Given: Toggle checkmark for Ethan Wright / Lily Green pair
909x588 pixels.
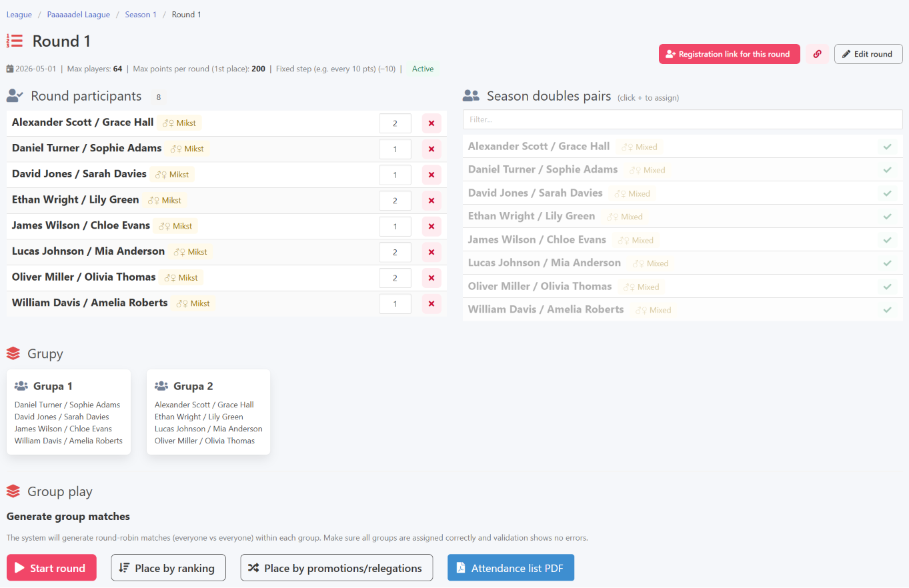Looking at the screenshot, I should pyautogui.click(x=887, y=217).
